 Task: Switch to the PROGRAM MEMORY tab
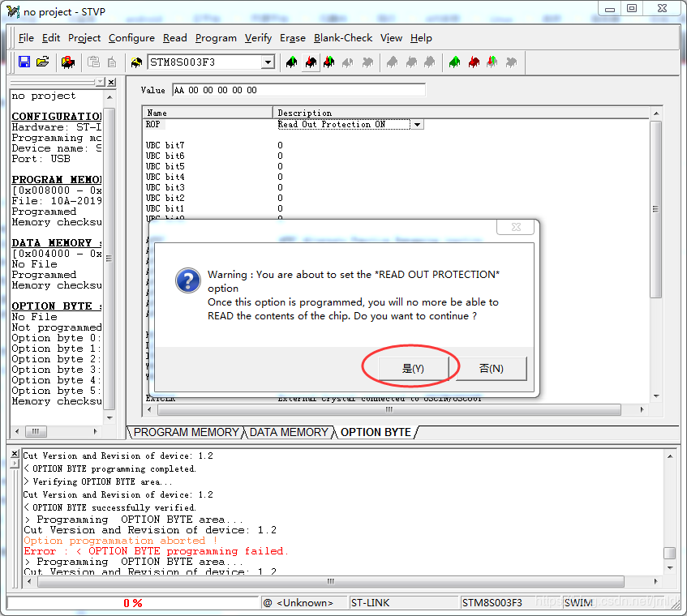pyautogui.click(x=187, y=432)
